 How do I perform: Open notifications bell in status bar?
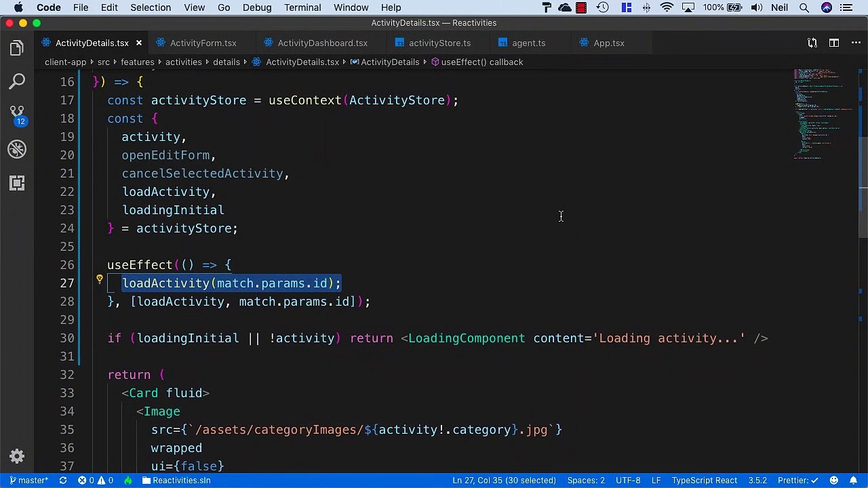coord(854,480)
